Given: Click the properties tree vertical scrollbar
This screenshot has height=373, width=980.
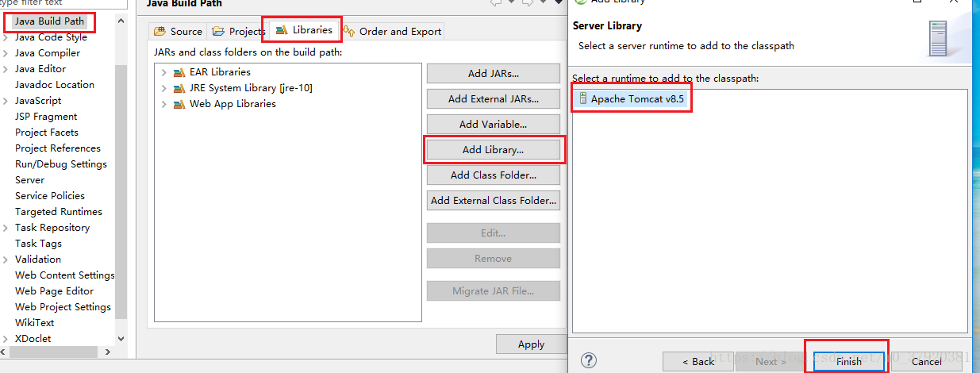Looking at the screenshot, I should pos(121,190).
